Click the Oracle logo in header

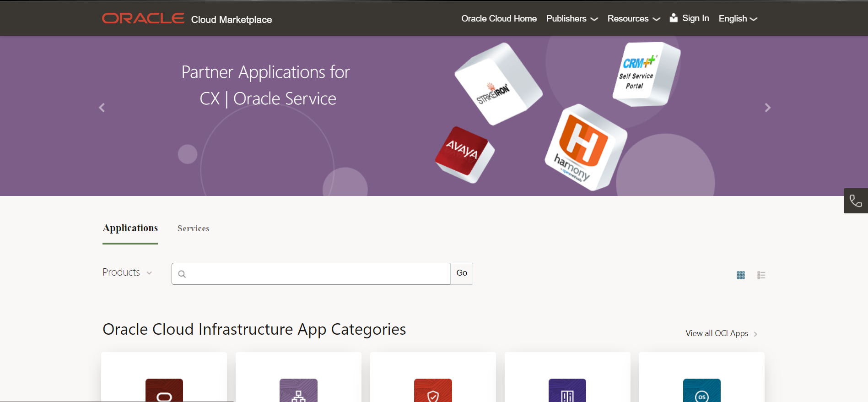pos(143,18)
